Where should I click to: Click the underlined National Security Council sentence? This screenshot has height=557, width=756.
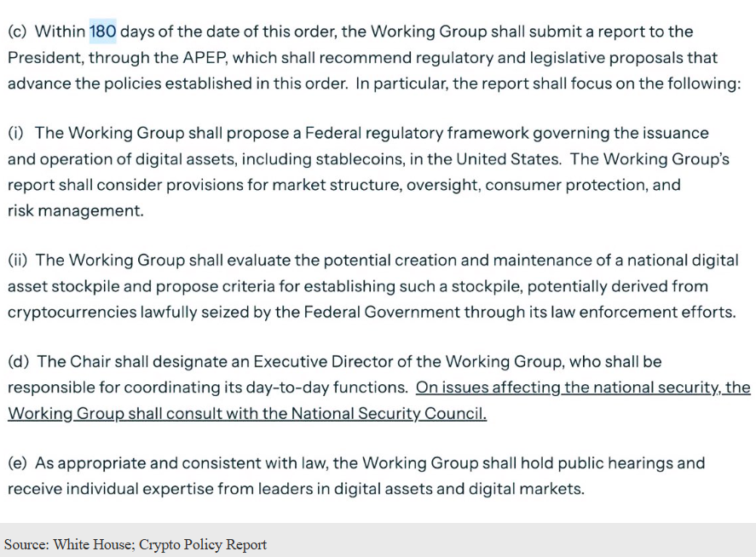click(247, 414)
